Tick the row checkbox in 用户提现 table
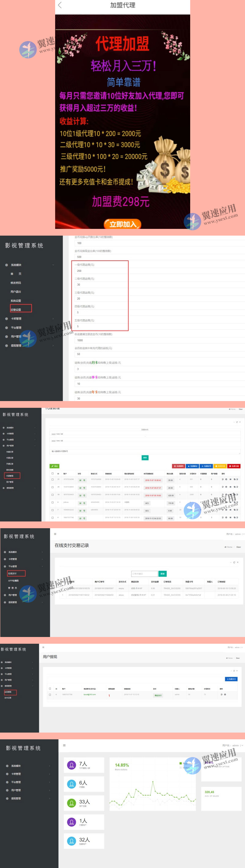245x868 pixels. tap(50, 695)
